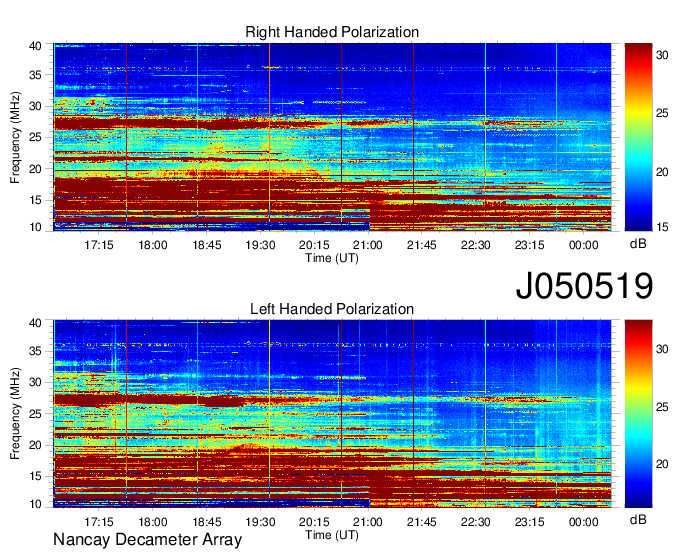
Task: Click the 18:45 tick on right-handed plot
Action: pos(207,245)
